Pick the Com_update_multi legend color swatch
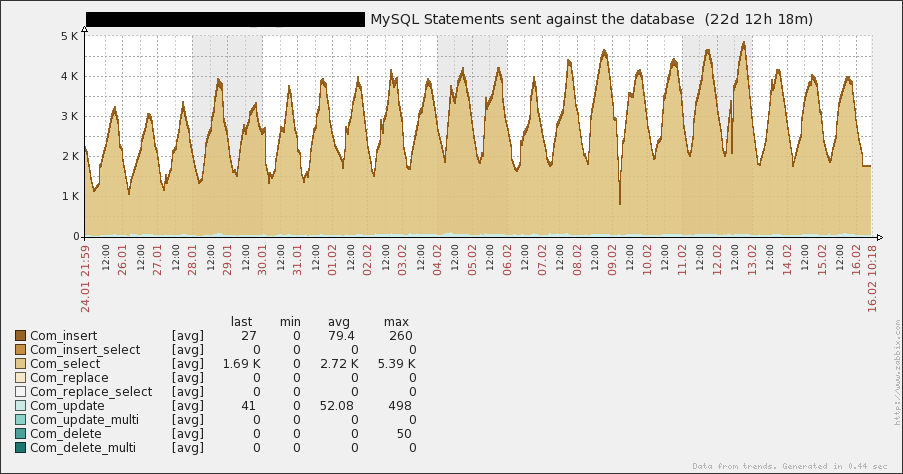The height and width of the screenshot is (474, 903). coord(21,420)
